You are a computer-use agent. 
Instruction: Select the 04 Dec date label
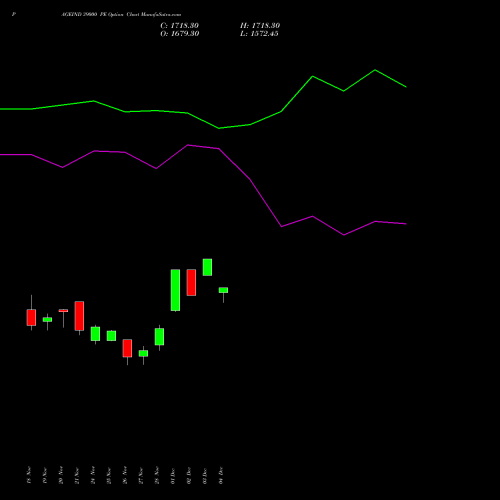(221, 475)
